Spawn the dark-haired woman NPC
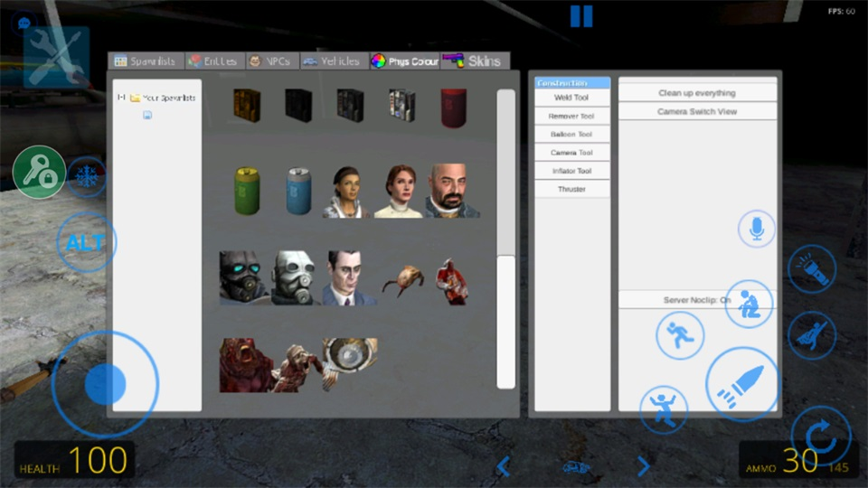The width and height of the screenshot is (868, 488). click(x=346, y=192)
